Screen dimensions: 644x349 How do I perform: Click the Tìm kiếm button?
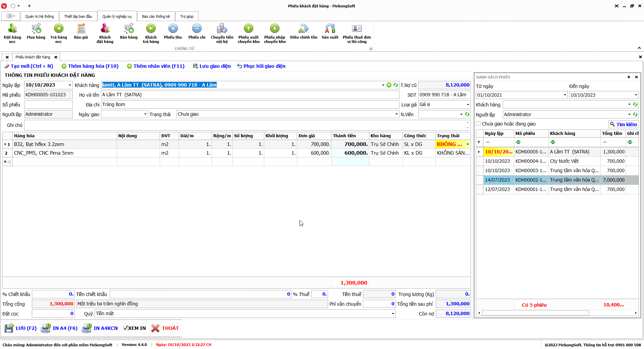(x=623, y=124)
